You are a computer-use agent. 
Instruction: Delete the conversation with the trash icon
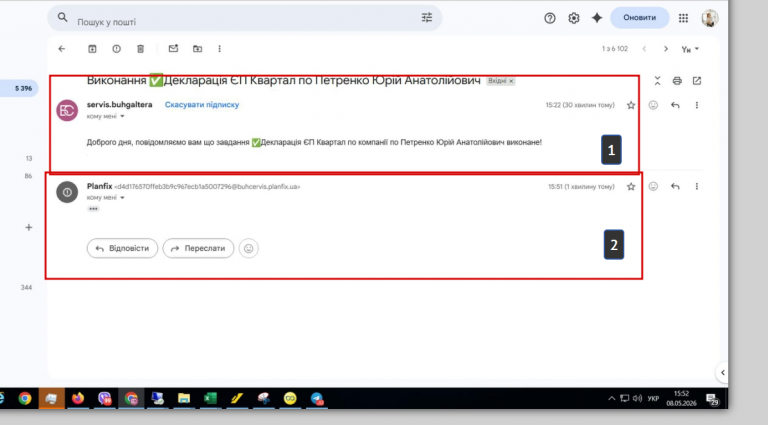[141, 48]
